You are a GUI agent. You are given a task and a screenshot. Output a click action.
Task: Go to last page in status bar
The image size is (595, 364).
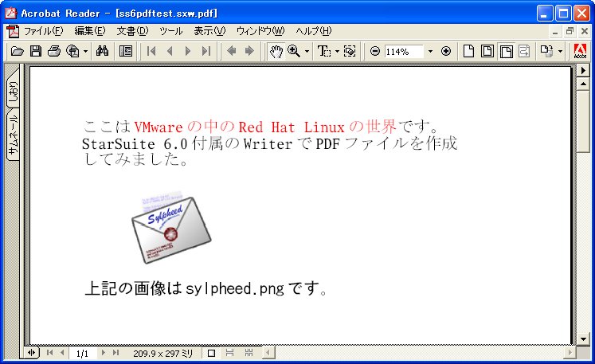pos(115,353)
